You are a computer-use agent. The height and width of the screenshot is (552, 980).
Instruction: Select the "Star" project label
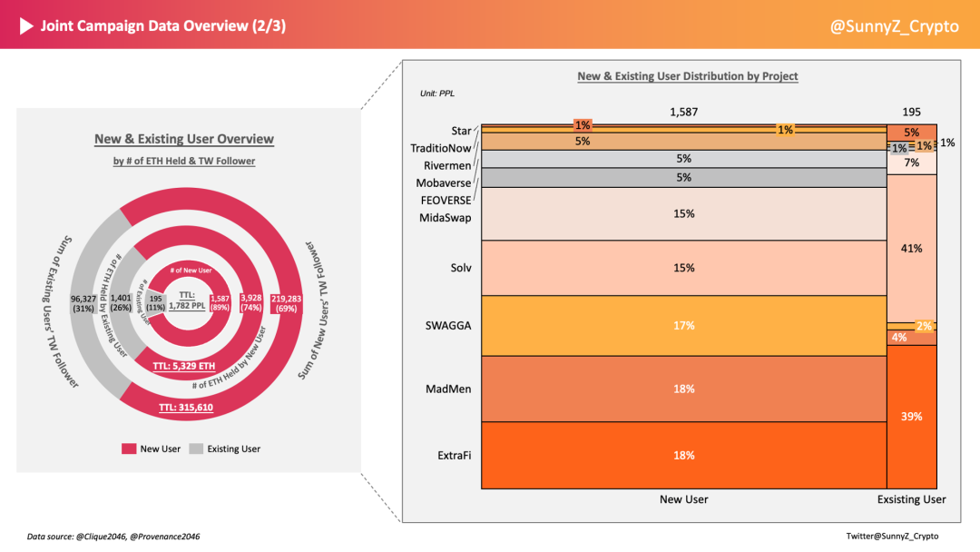[x=461, y=131]
